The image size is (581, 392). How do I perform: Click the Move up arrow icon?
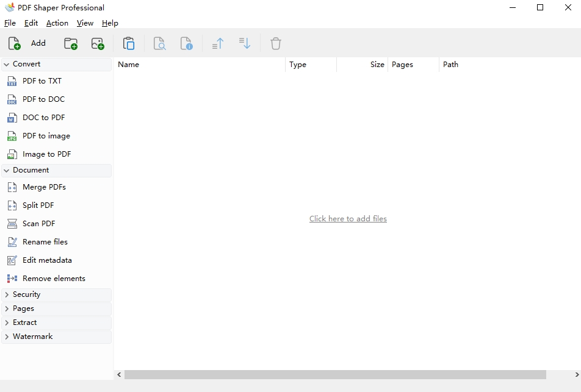point(218,43)
